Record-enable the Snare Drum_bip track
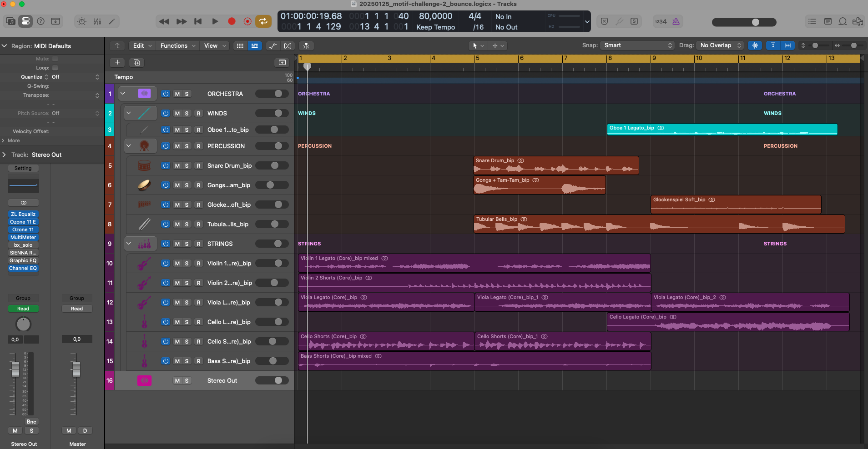Screen dimensions: 868x449 [198, 166]
